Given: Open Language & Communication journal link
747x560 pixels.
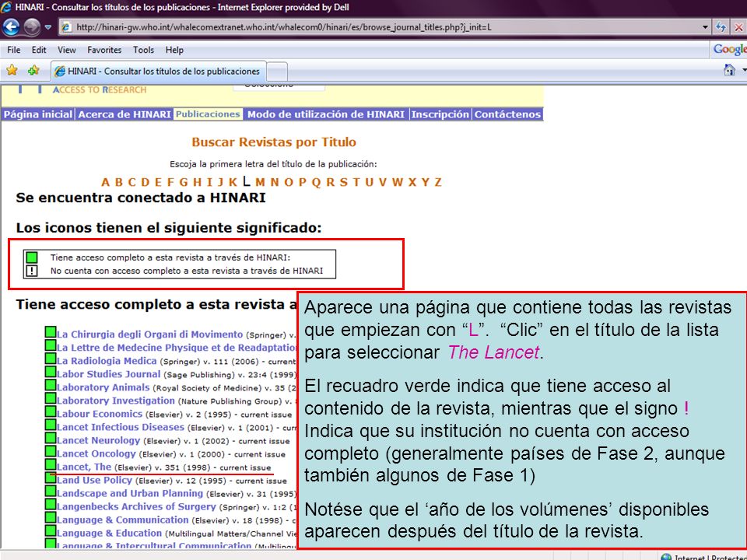Looking at the screenshot, I should pyautogui.click(x=123, y=520).
